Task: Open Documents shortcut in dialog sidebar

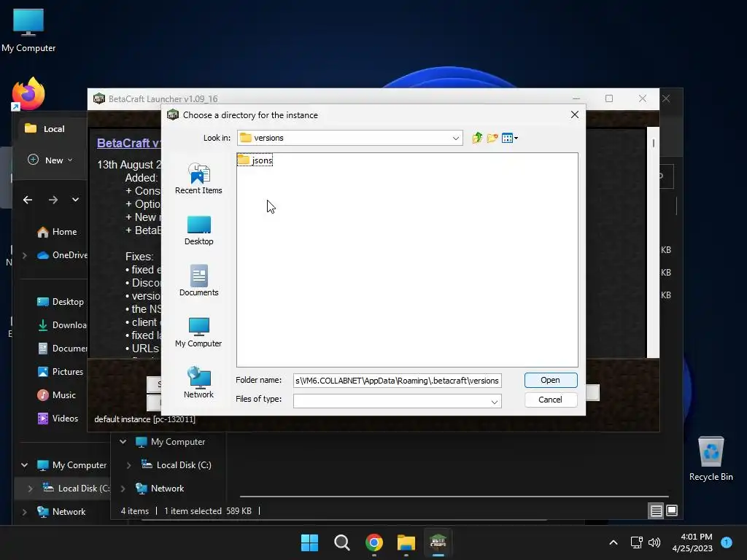Action: [198, 281]
